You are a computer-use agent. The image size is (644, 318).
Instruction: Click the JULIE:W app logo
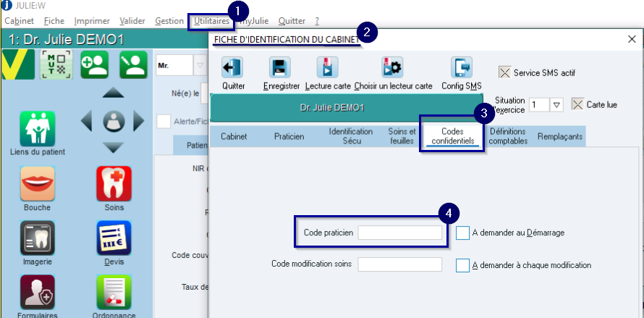pos(7,7)
